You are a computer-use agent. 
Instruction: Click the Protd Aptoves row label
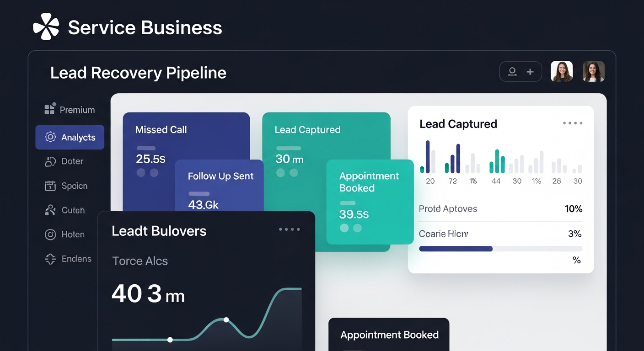448,209
